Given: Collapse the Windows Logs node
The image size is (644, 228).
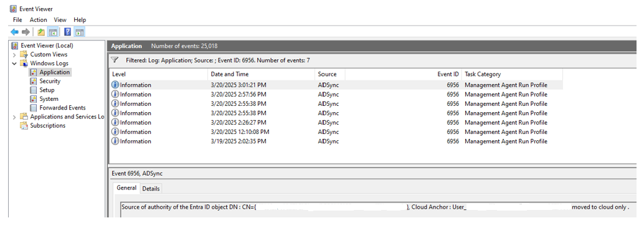Looking at the screenshot, I should [14, 64].
